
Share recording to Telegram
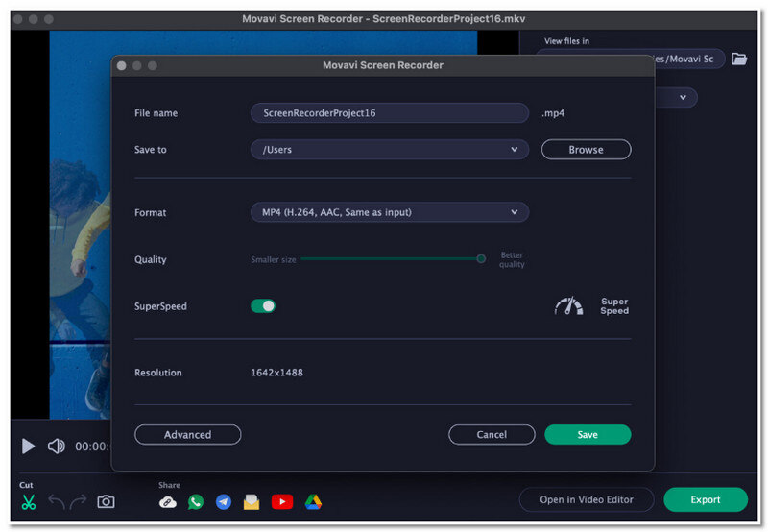click(x=224, y=501)
